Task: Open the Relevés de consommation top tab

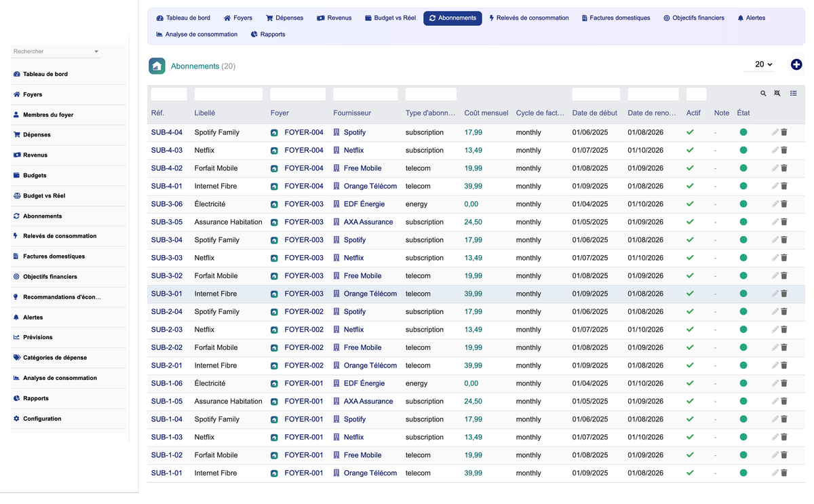Action: tap(529, 18)
